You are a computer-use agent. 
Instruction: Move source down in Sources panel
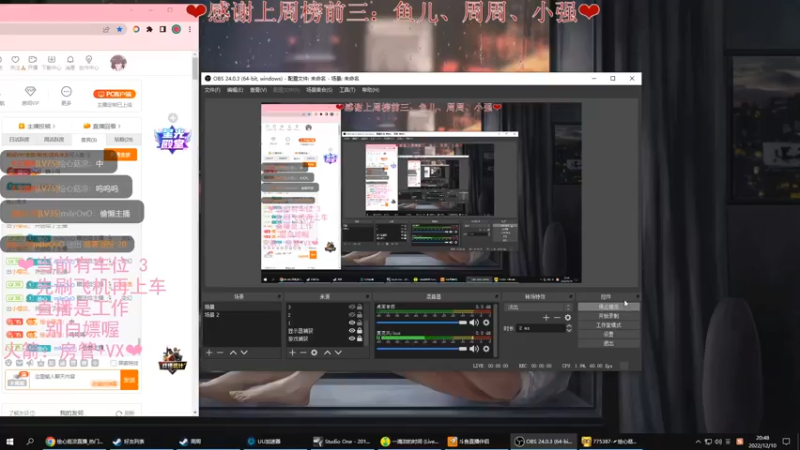point(338,353)
